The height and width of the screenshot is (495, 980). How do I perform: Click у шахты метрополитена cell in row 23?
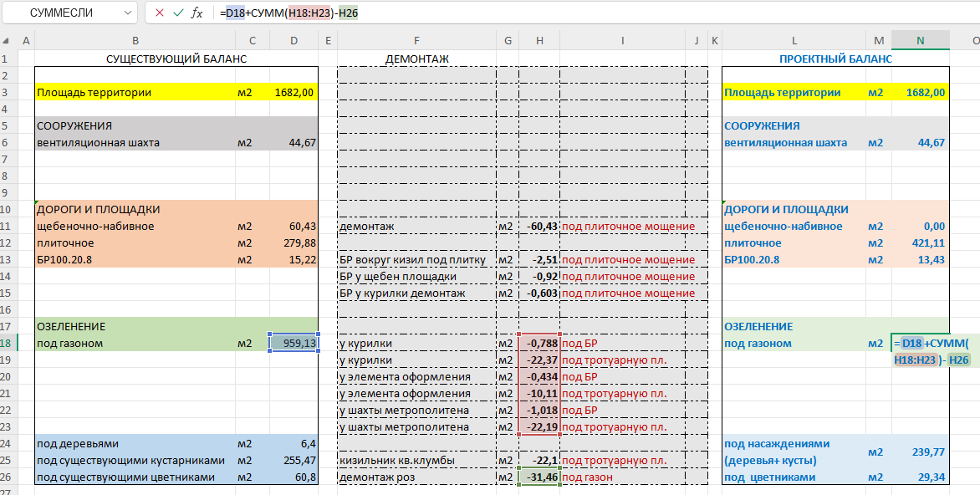[x=417, y=427]
